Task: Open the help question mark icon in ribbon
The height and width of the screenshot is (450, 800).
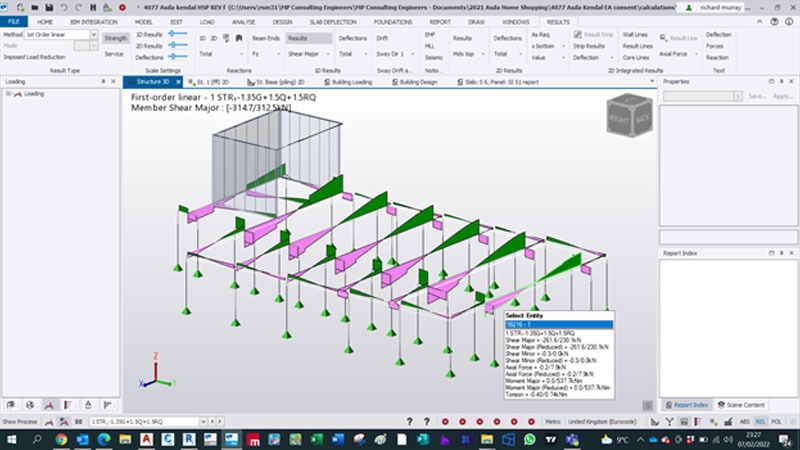Action: (791, 21)
